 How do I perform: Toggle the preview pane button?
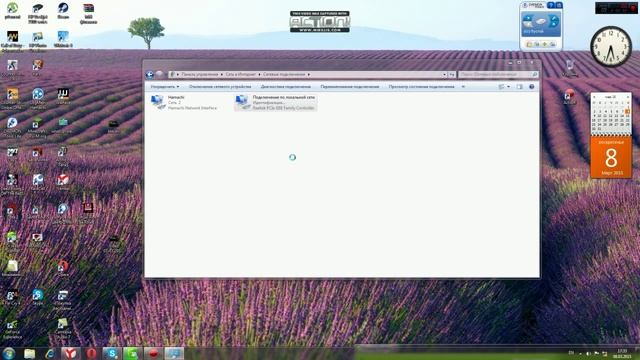coord(520,87)
